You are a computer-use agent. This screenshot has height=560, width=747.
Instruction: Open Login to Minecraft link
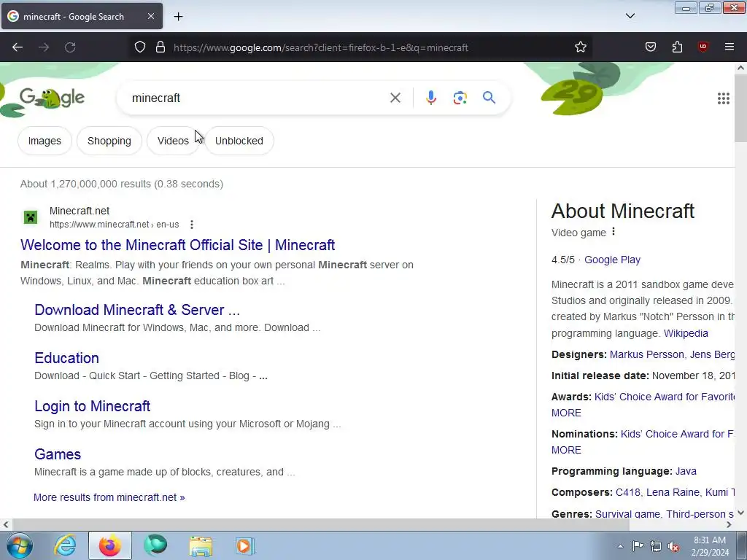[x=93, y=406]
